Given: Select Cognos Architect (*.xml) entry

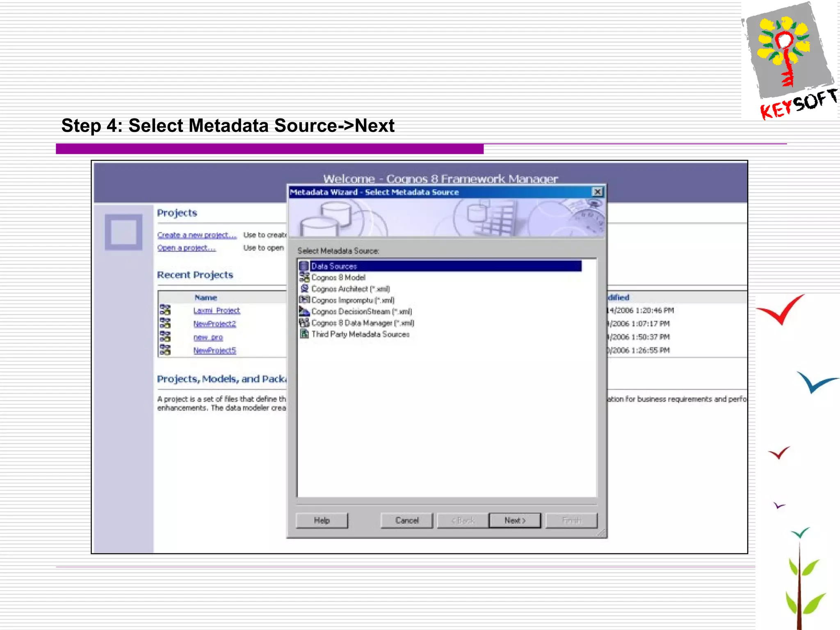Looking at the screenshot, I should 350,289.
